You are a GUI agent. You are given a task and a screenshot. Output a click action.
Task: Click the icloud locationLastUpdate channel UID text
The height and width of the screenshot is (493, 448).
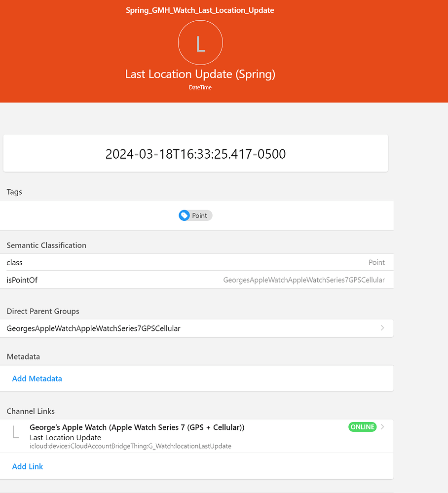[130, 446]
